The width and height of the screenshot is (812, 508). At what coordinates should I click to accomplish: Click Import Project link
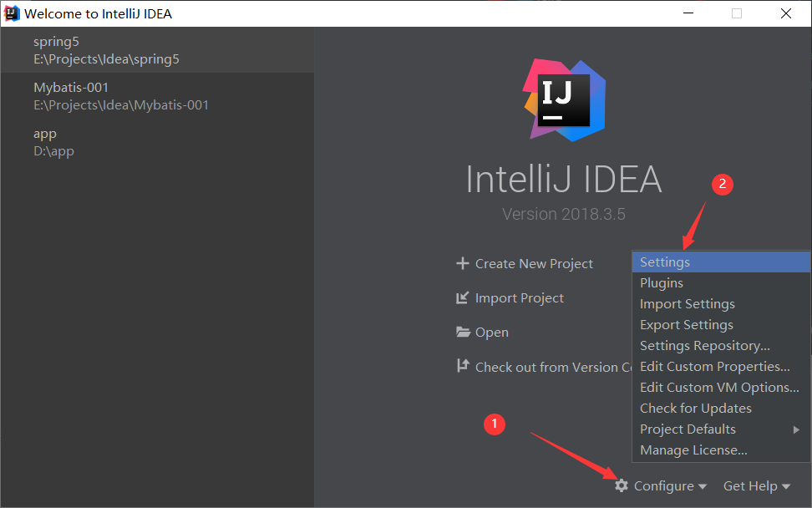(520, 298)
